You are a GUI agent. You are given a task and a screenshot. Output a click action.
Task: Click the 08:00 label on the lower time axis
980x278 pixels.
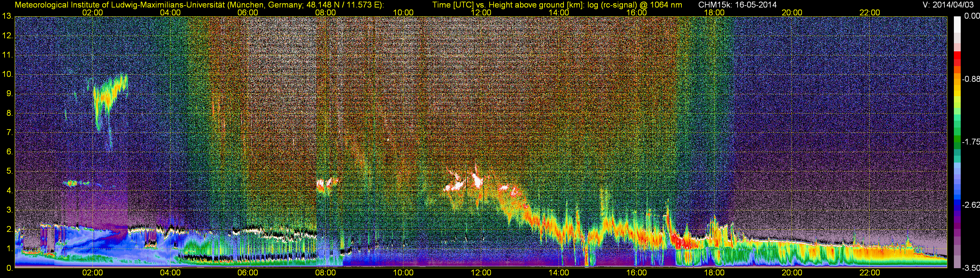326,273
